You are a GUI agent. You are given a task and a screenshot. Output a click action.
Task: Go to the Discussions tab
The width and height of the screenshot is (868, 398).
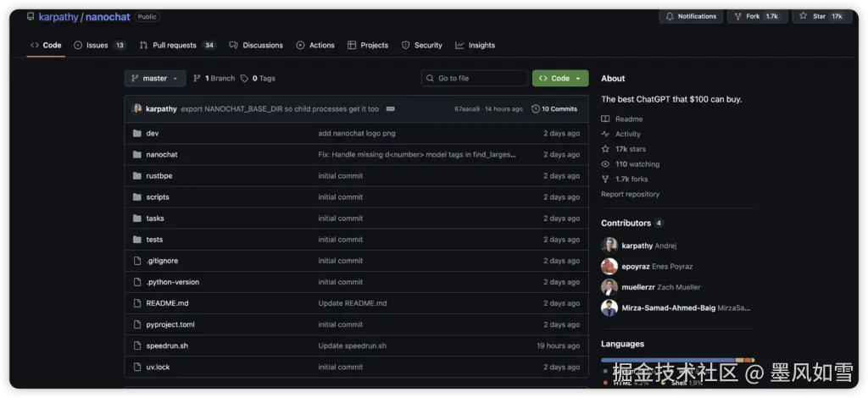[x=256, y=46]
